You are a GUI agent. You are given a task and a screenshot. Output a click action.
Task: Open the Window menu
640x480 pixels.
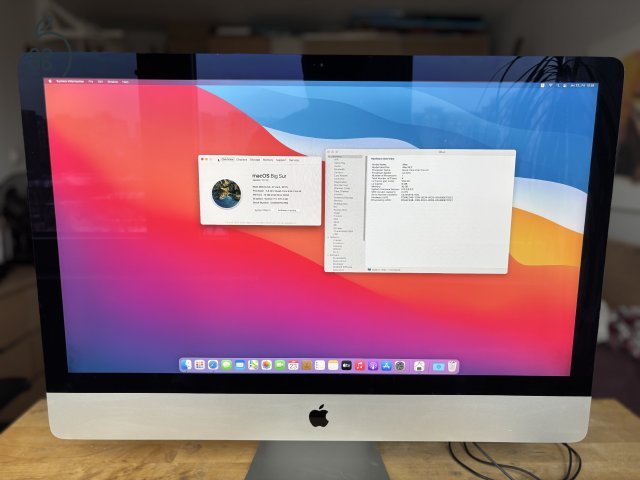click(113, 82)
